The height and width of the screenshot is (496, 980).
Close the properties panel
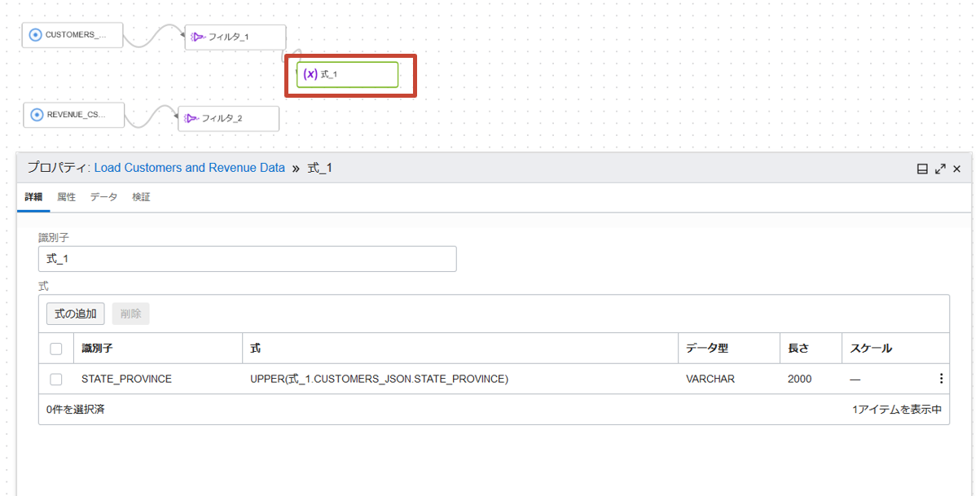957,169
